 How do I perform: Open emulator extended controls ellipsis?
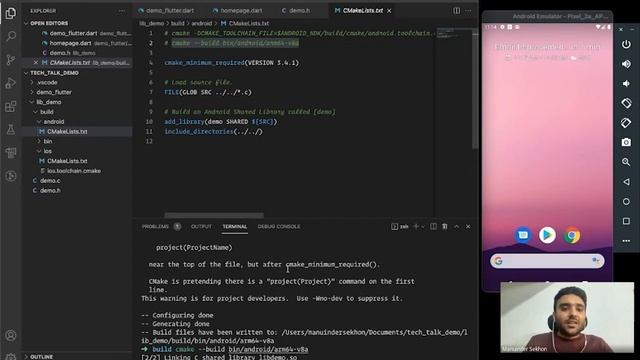click(x=626, y=241)
